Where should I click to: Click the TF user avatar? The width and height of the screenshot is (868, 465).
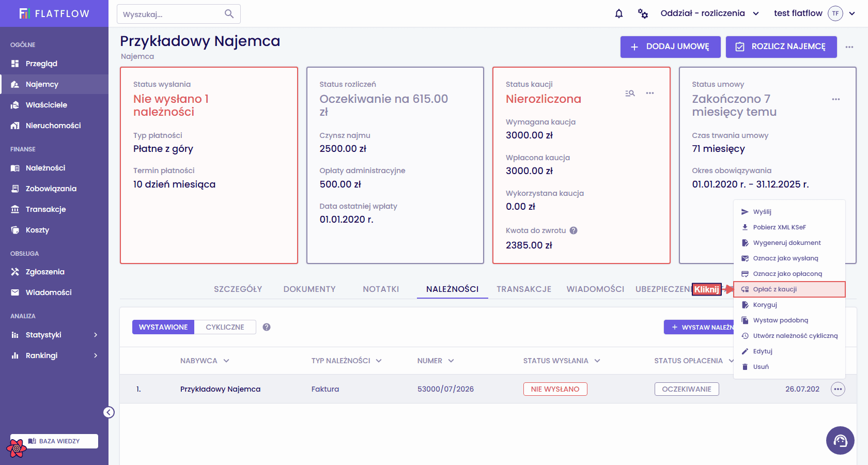point(835,13)
